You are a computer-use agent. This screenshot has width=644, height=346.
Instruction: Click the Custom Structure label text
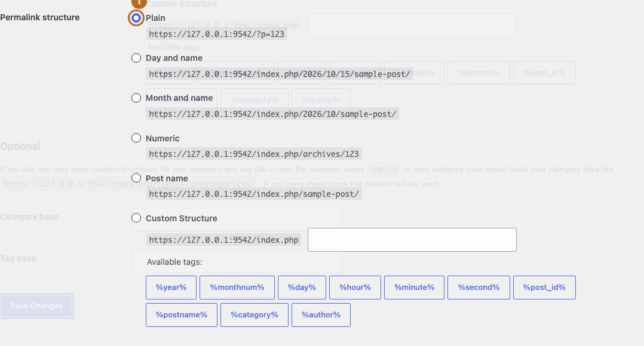point(182,218)
